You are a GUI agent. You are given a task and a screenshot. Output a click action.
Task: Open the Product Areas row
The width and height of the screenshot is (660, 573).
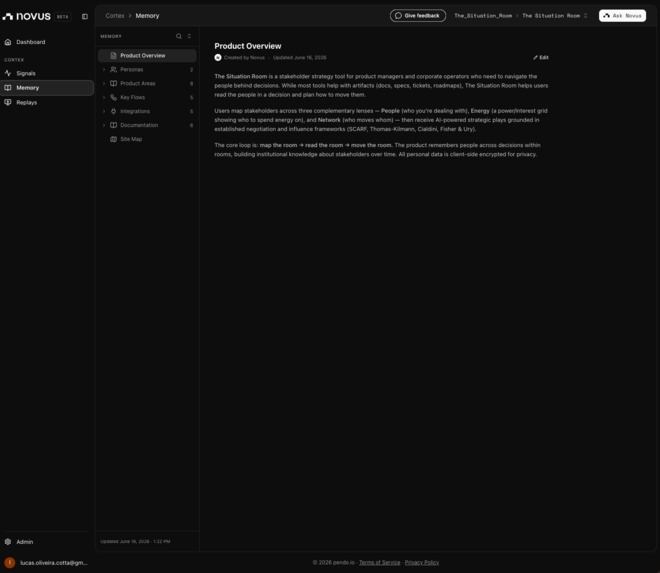point(147,83)
